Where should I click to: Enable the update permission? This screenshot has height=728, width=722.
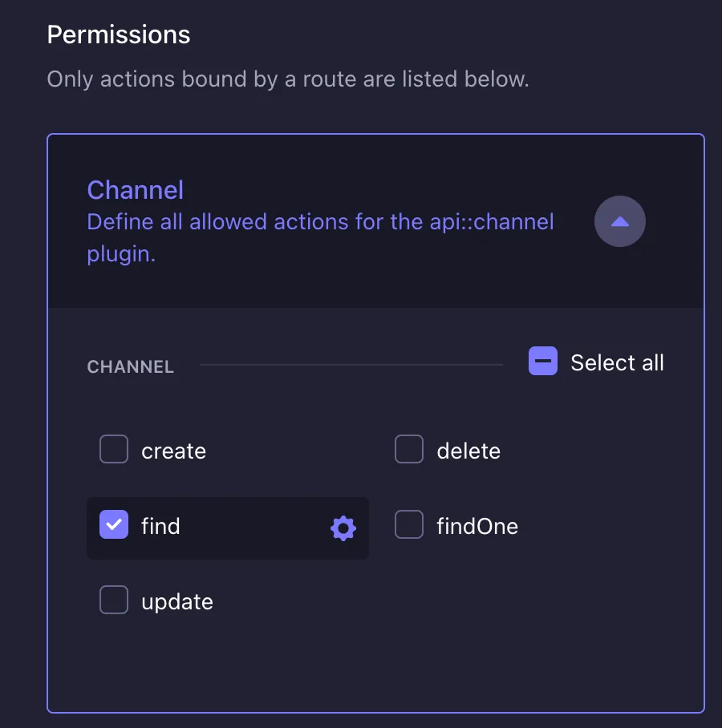(x=113, y=600)
